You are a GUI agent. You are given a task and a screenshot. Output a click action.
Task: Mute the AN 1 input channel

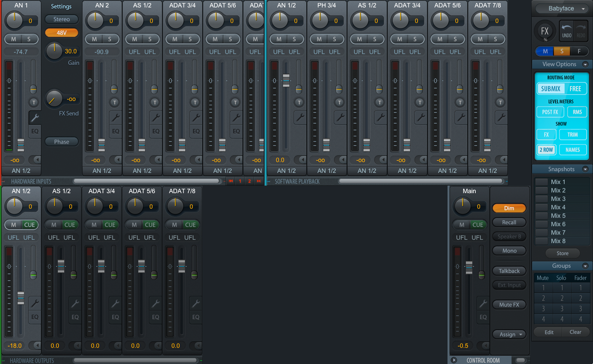14,39
